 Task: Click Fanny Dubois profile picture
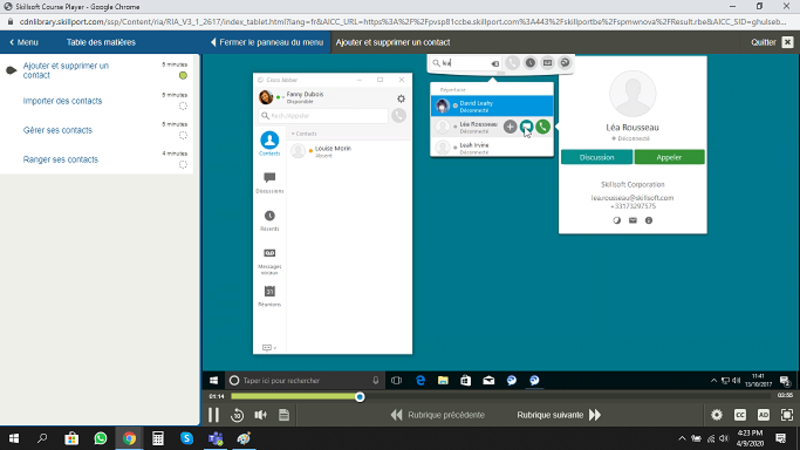(x=266, y=97)
